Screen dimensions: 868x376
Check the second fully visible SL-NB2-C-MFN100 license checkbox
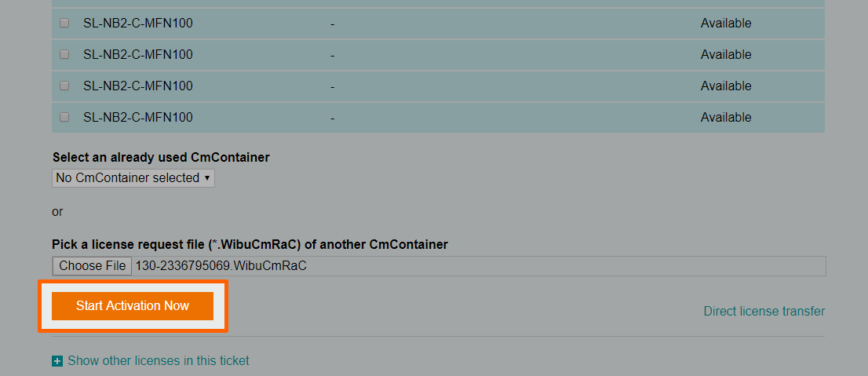(64, 54)
